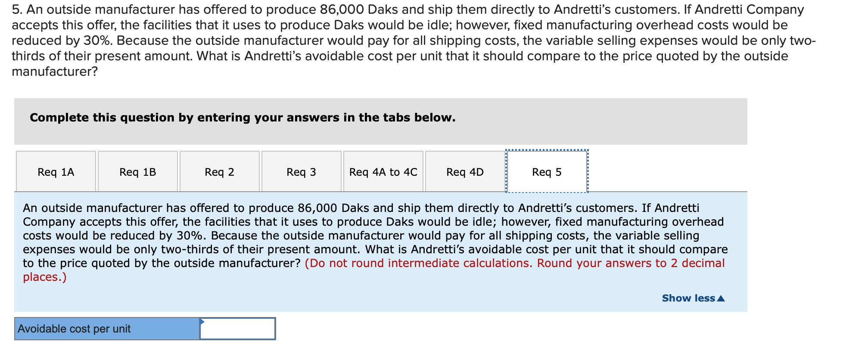Click the Show less triangle arrow

(722, 297)
